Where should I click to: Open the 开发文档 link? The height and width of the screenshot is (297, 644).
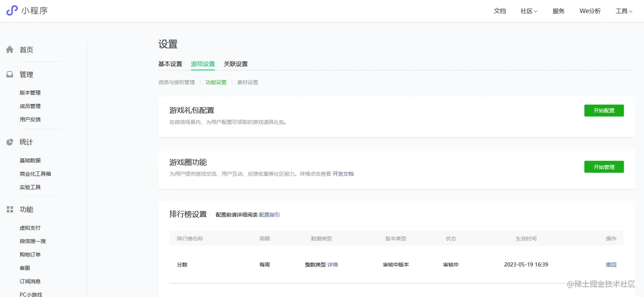pos(343,174)
